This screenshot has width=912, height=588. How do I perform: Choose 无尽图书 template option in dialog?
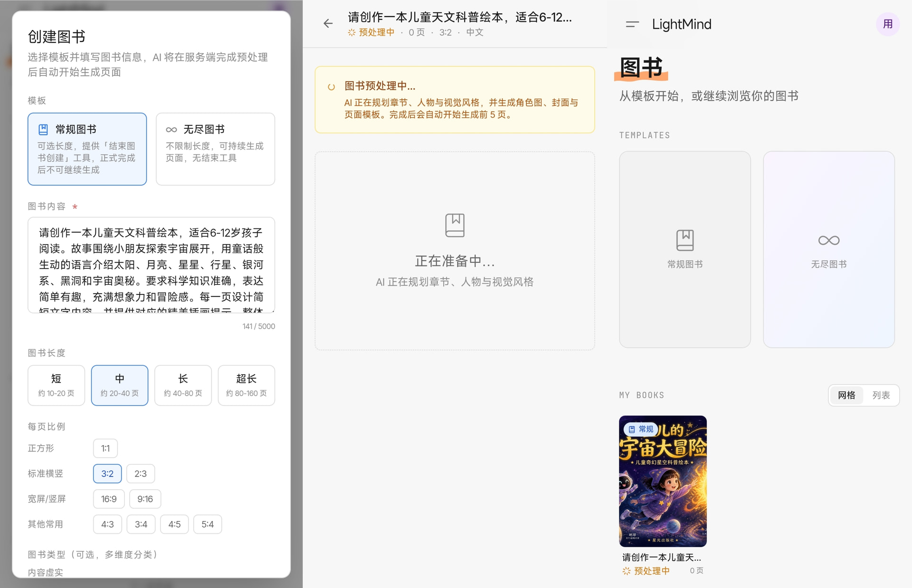coord(215,149)
